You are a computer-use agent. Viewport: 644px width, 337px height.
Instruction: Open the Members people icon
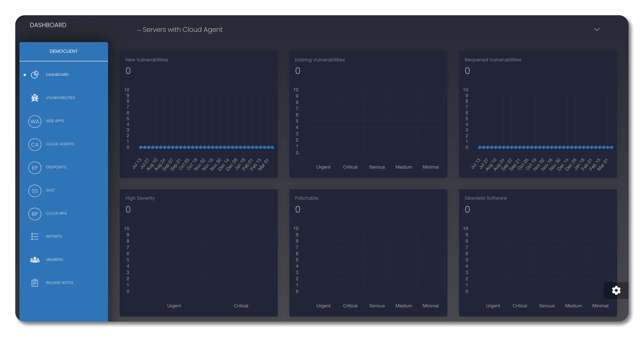pyautogui.click(x=35, y=260)
